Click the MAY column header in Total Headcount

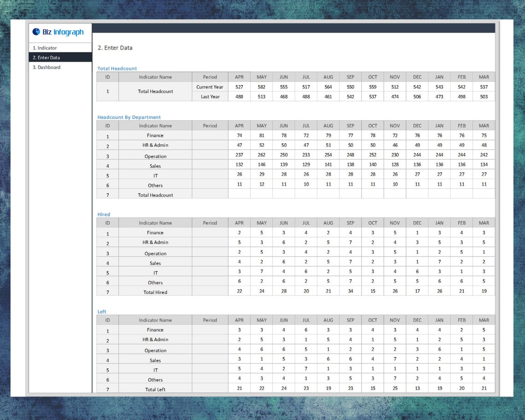261,77
